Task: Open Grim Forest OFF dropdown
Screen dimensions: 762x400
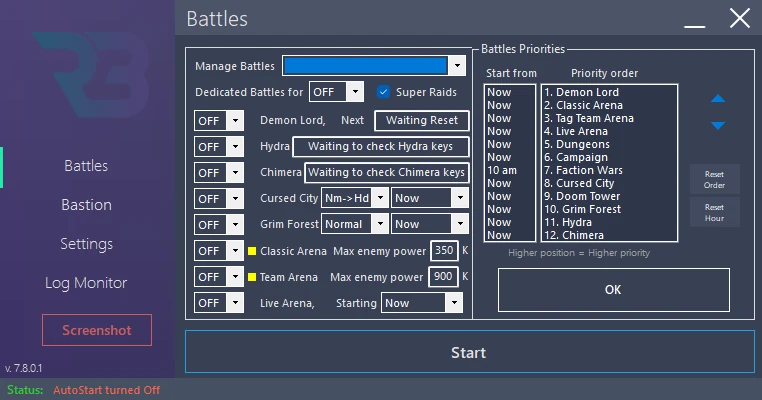Action: (219, 225)
